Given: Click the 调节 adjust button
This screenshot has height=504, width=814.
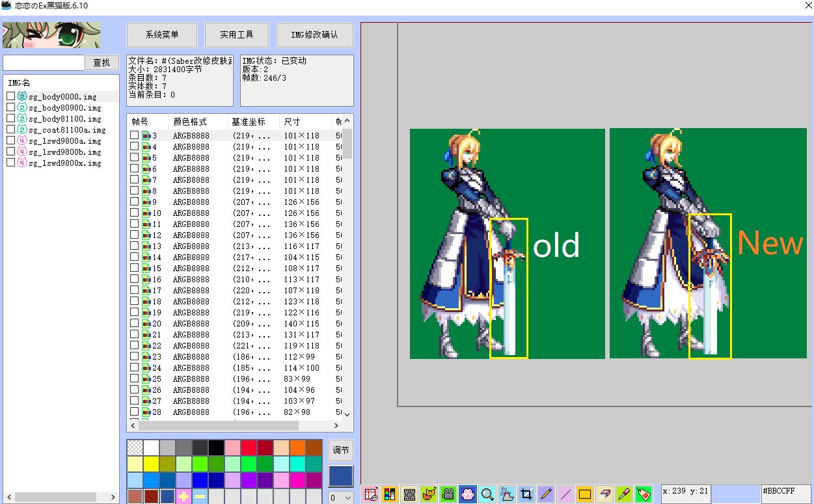Looking at the screenshot, I should pyautogui.click(x=341, y=450).
